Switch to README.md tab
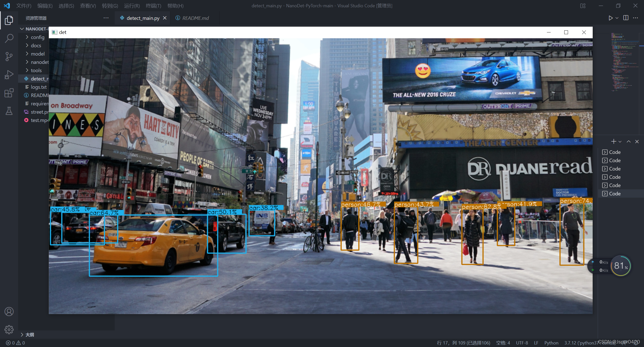The image size is (644, 347). [x=195, y=18]
